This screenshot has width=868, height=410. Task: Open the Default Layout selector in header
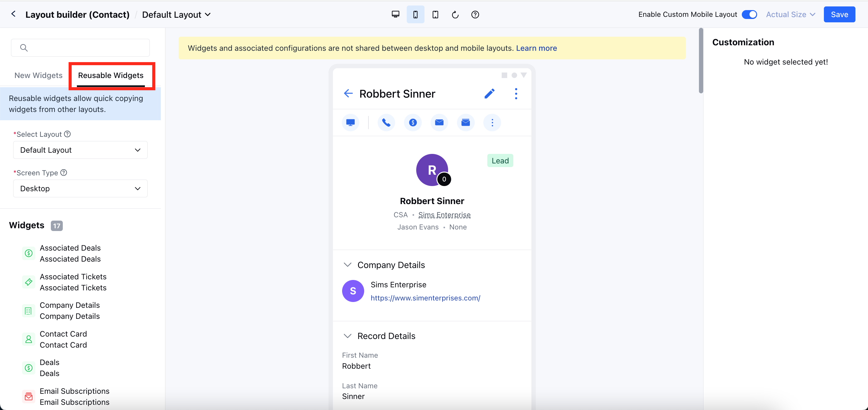pos(176,14)
